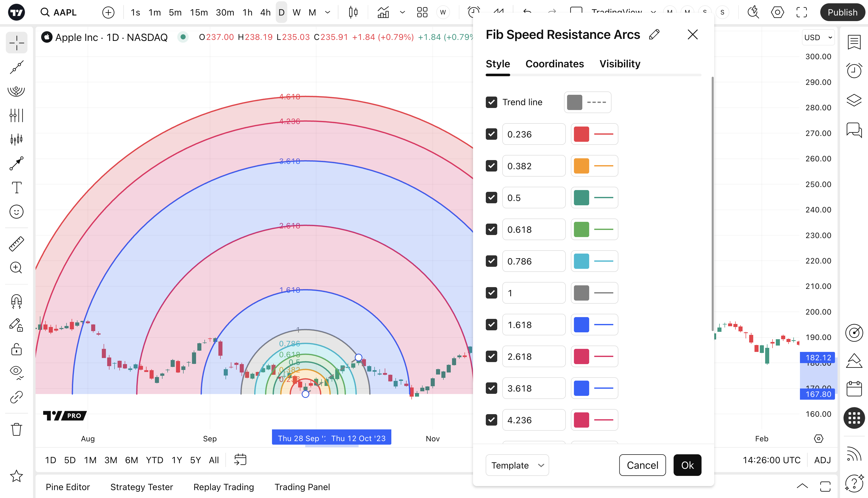Expand the time interval chevron dropdown
This screenshot has height=498, width=868.
327,13
